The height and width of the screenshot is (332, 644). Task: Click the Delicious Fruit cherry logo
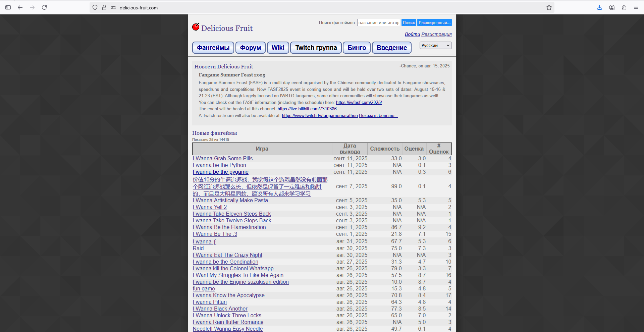tap(196, 27)
